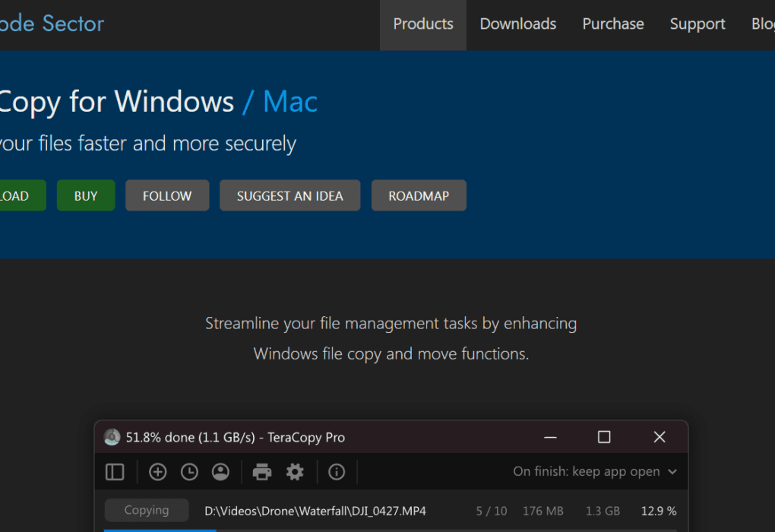Open the 'On finish' action dropdown
The image size is (775, 532).
[595, 471]
